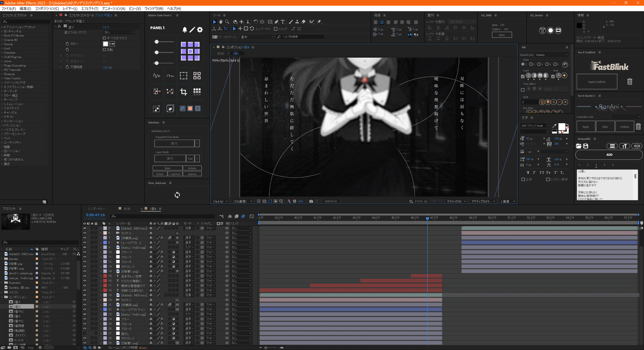
Task: Open the '塗りつぶしマスク' dropdown set to なし
Action: (x=120, y=32)
